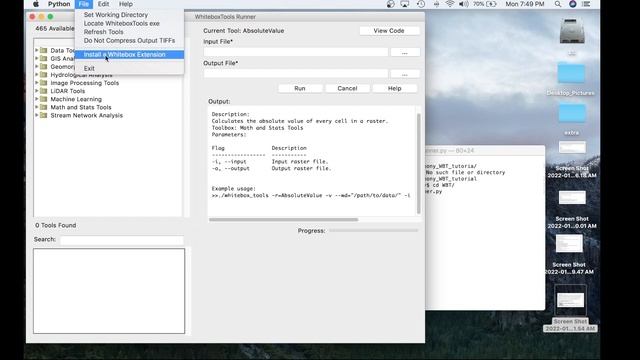The width and height of the screenshot is (640, 360).
Task: Browse for Input File with ... button
Action: pyautogui.click(x=405, y=52)
